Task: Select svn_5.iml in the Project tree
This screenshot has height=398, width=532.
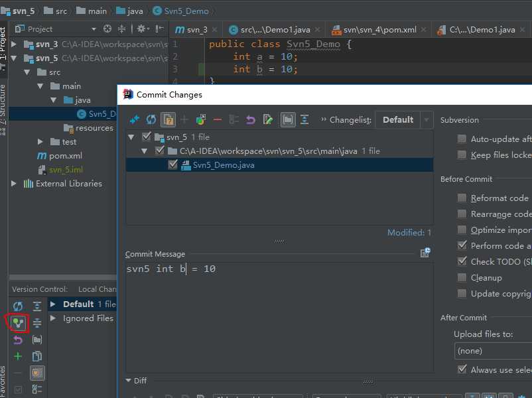Action: 60,169
